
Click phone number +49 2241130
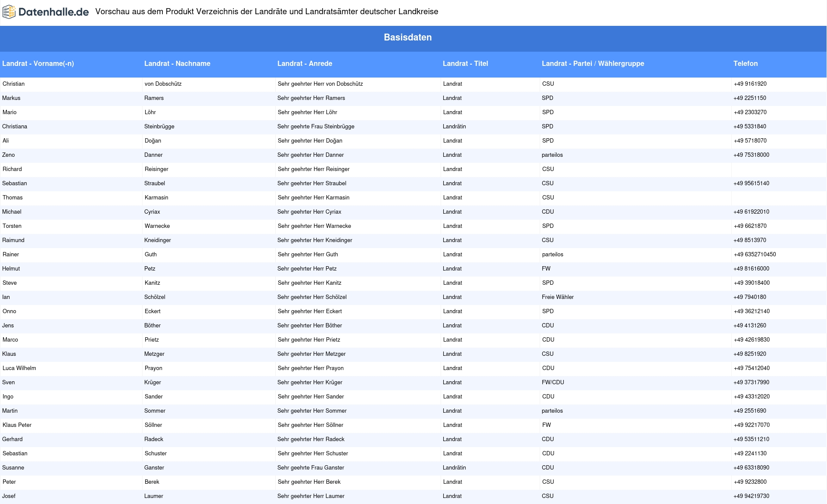click(750, 454)
